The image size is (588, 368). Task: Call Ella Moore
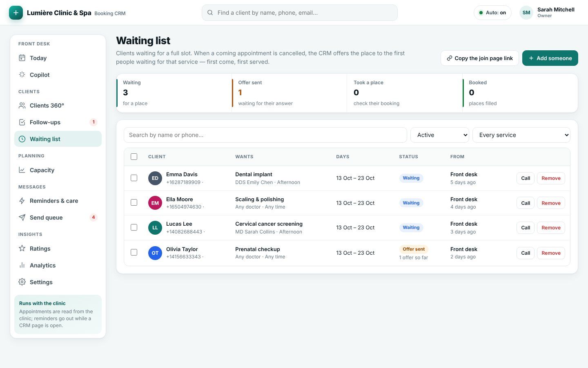click(526, 203)
